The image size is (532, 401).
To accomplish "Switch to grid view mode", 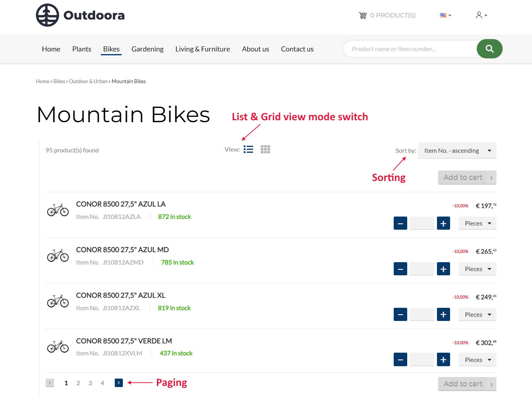I will click(x=265, y=149).
